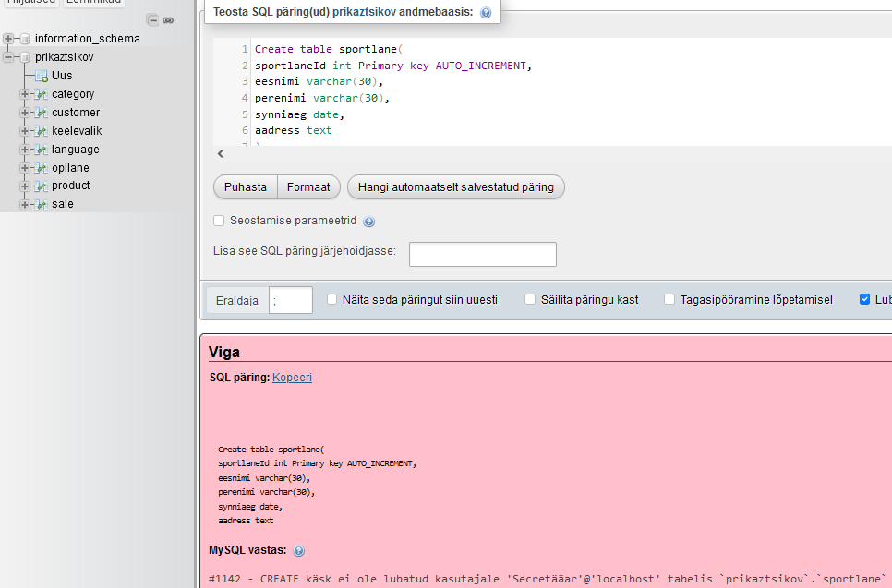Open the sale table in tree
Image resolution: width=892 pixels, height=588 pixels.
click(63, 204)
